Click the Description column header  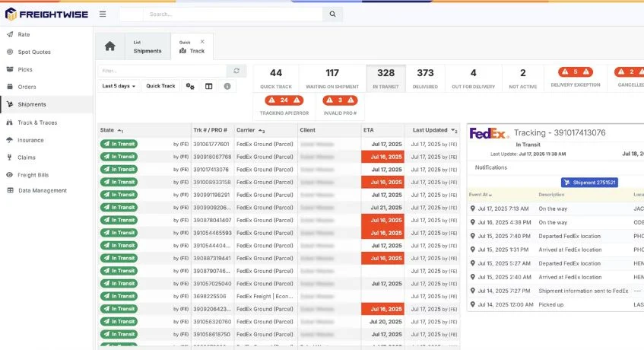click(x=551, y=195)
